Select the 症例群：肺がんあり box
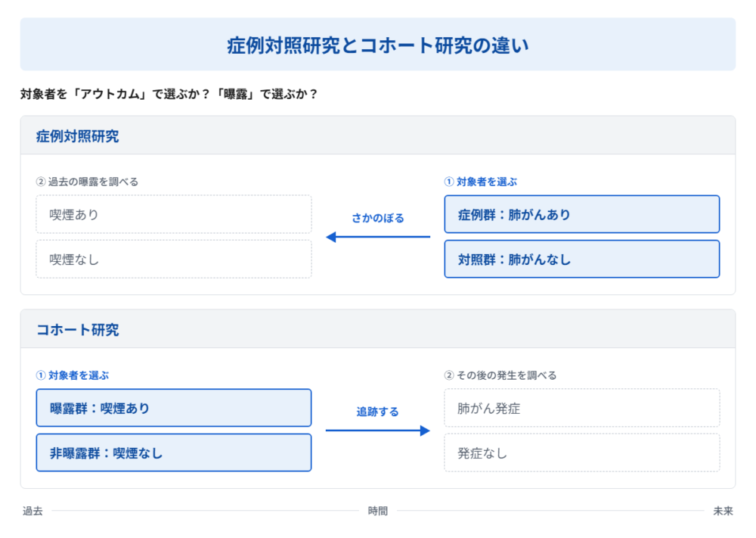 coord(582,214)
